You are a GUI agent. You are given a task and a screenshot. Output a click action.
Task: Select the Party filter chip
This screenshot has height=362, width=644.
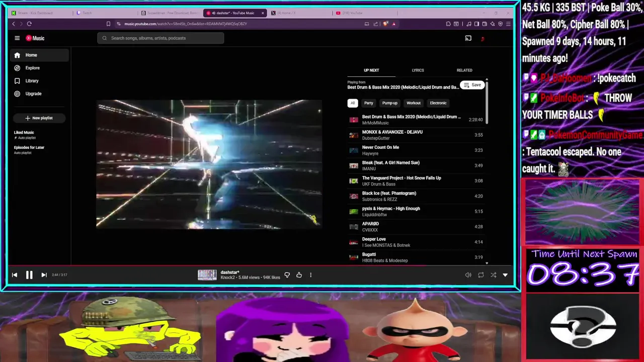pyautogui.click(x=369, y=103)
